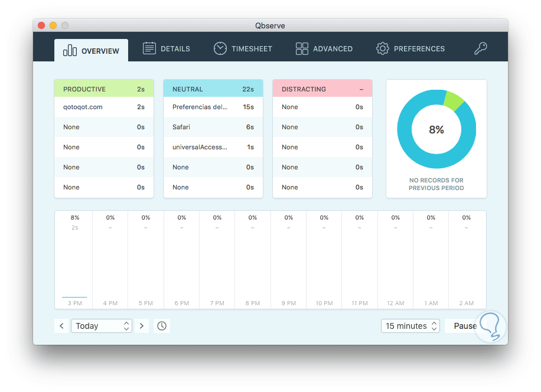Open the Preferences tab

[x=410, y=48]
